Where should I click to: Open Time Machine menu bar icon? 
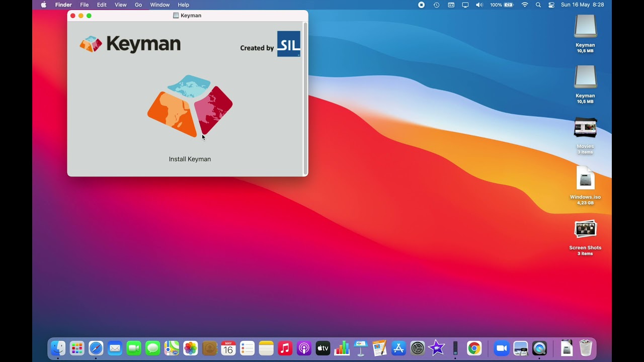tap(436, 5)
